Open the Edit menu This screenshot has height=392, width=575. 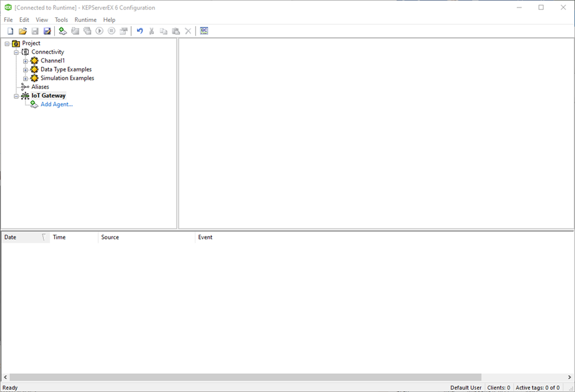(24, 20)
